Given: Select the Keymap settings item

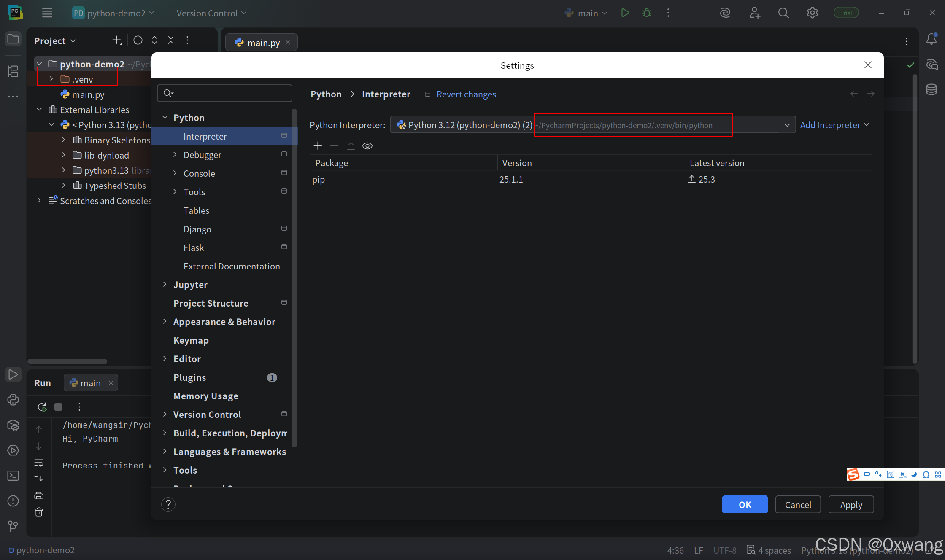Looking at the screenshot, I should click(x=191, y=340).
